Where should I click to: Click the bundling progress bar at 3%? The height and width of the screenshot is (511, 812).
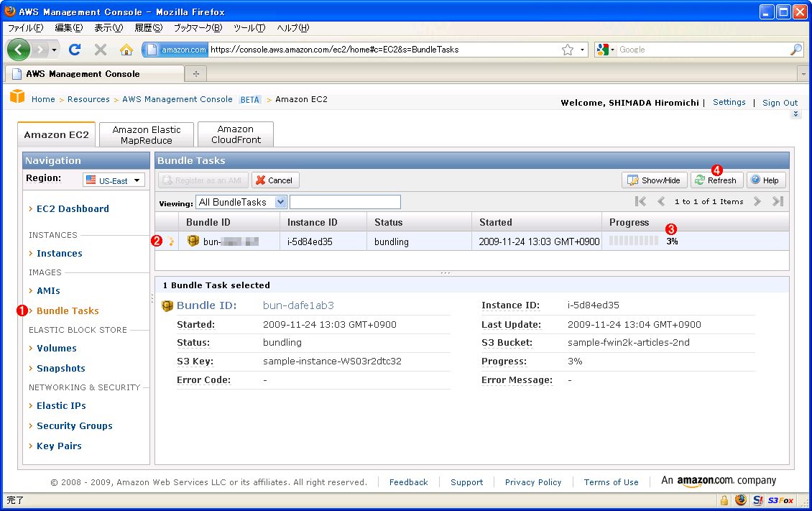click(x=634, y=241)
